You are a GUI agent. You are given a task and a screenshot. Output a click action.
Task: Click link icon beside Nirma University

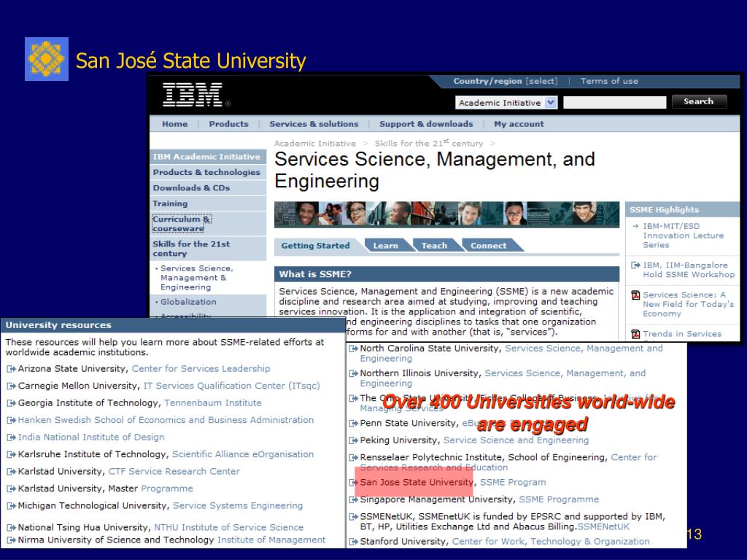pyautogui.click(x=10, y=540)
